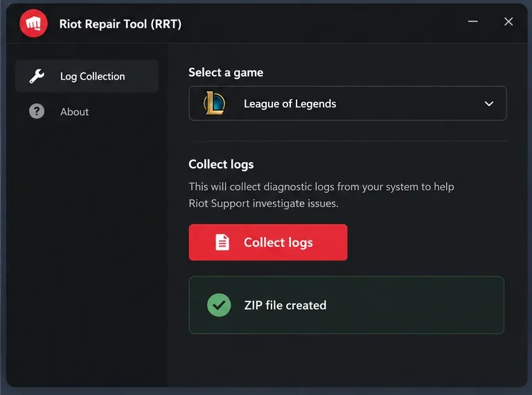Open the Log Collection tab
Image resolution: width=532 pixels, height=395 pixels.
pyautogui.click(x=87, y=76)
